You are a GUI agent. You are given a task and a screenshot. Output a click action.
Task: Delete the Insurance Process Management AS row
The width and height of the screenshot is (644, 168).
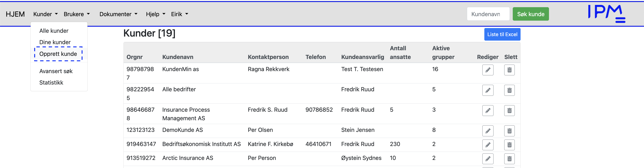coord(509,111)
